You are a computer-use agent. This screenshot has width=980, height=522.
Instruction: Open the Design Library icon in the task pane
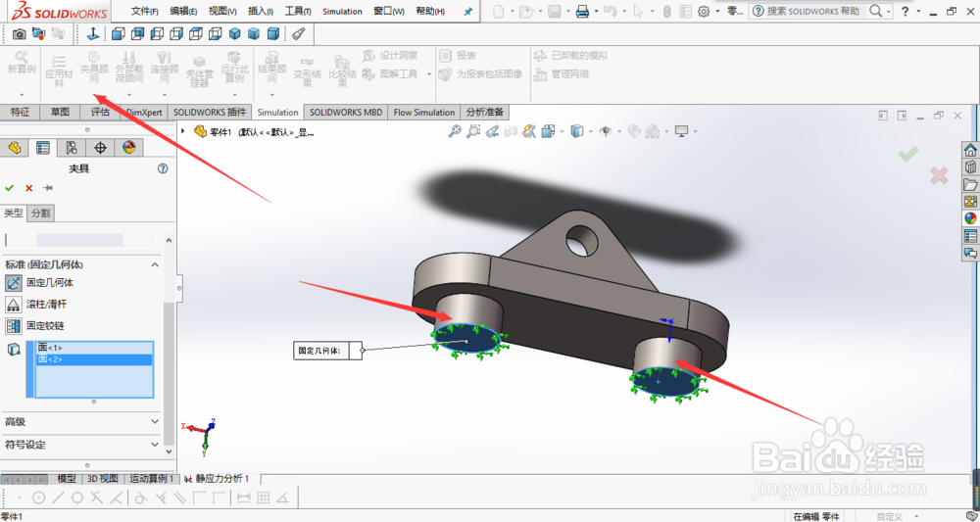(970, 167)
